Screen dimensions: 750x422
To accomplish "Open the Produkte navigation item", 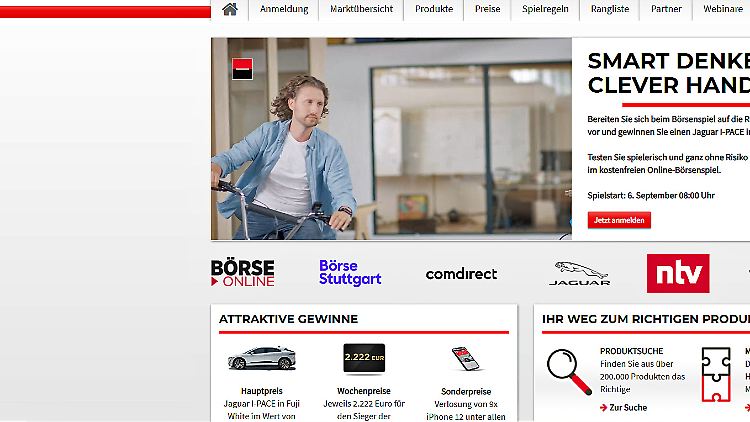I will point(434,9).
